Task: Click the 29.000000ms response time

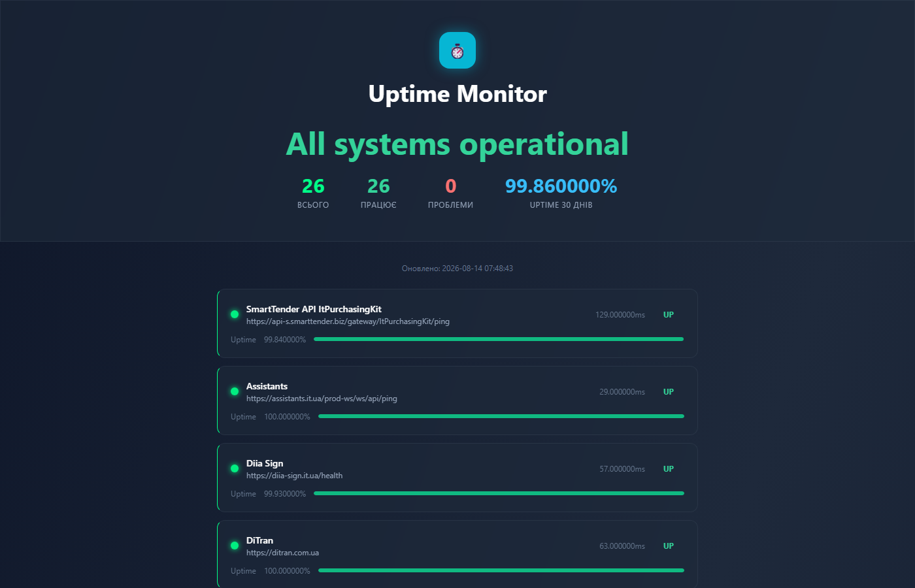Action: tap(622, 392)
